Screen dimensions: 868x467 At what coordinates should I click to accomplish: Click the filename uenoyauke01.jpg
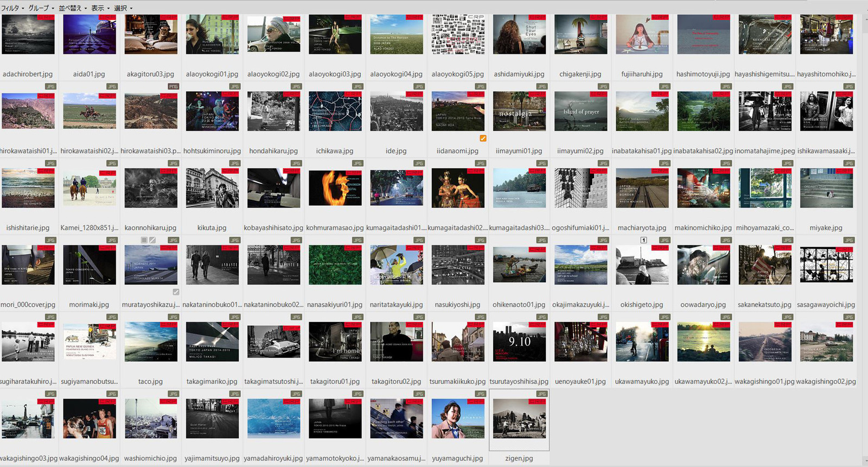click(580, 382)
